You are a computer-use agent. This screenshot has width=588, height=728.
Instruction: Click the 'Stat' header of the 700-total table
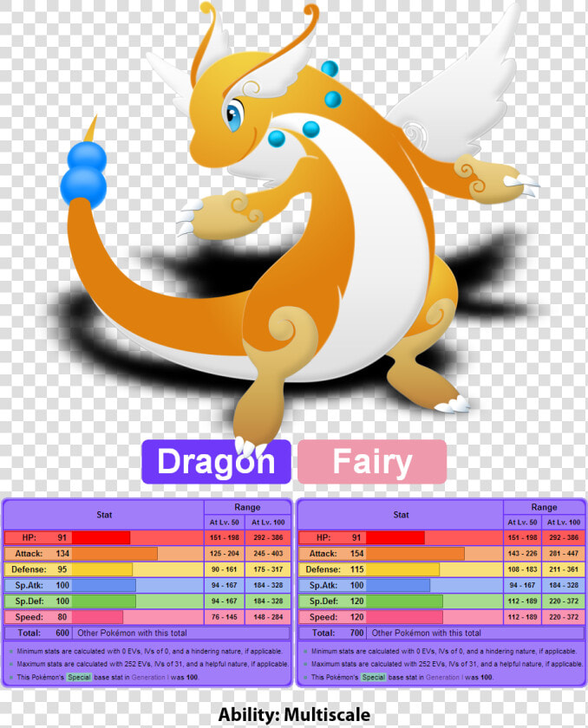pos(401,515)
